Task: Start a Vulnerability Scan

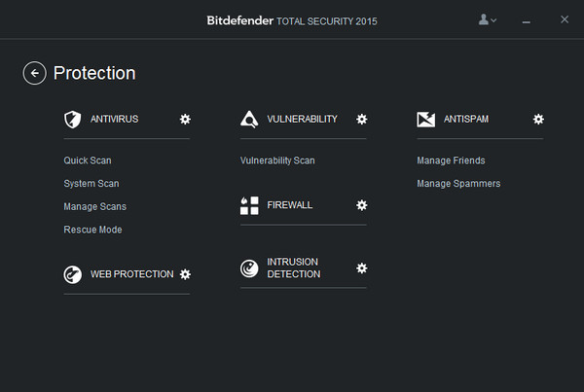Action: point(277,160)
